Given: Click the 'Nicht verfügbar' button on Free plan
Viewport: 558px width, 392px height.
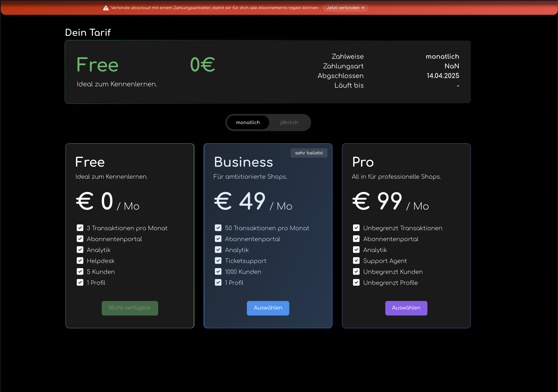Looking at the screenshot, I should (x=130, y=308).
